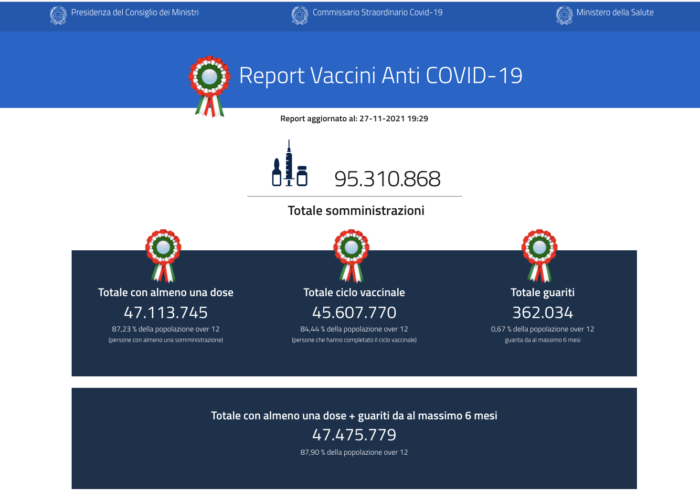
Task: Click the Commissario Straordinario Covid-19 emblem icon
Action: [x=299, y=15]
